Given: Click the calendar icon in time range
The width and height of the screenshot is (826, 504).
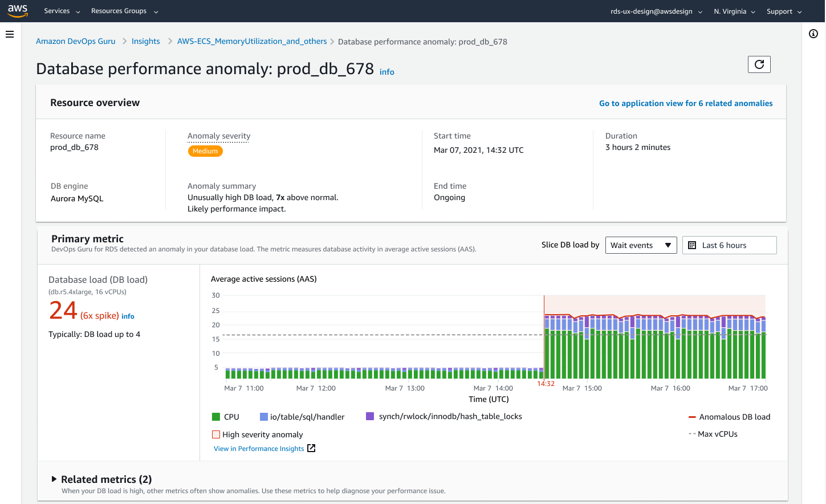Looking at the screenshot, I should [692, 245].
